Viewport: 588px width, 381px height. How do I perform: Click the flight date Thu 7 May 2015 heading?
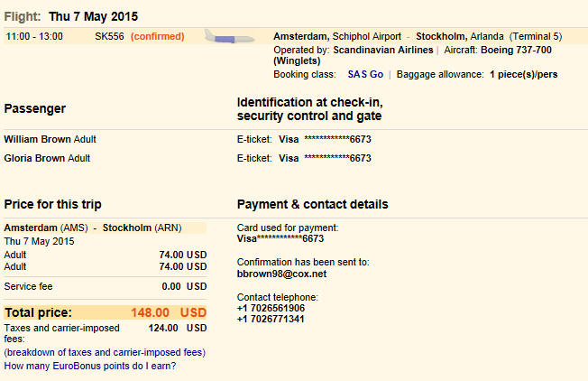[x=94, y=16]
